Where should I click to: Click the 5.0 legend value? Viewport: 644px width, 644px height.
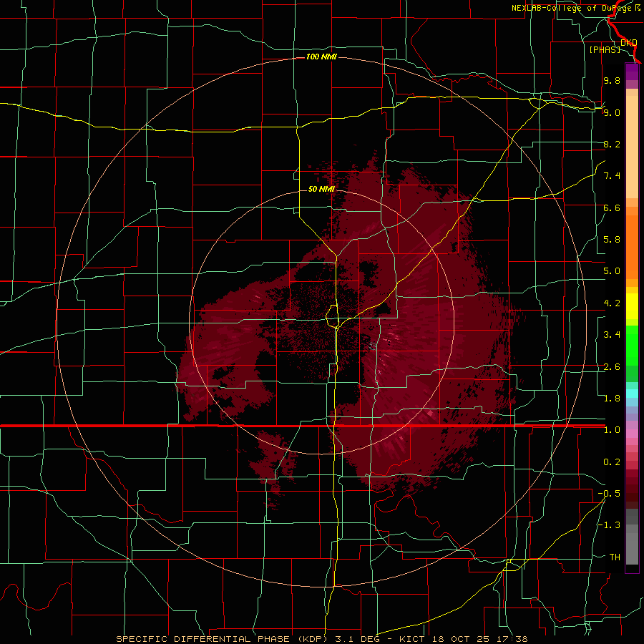(612, 271)
